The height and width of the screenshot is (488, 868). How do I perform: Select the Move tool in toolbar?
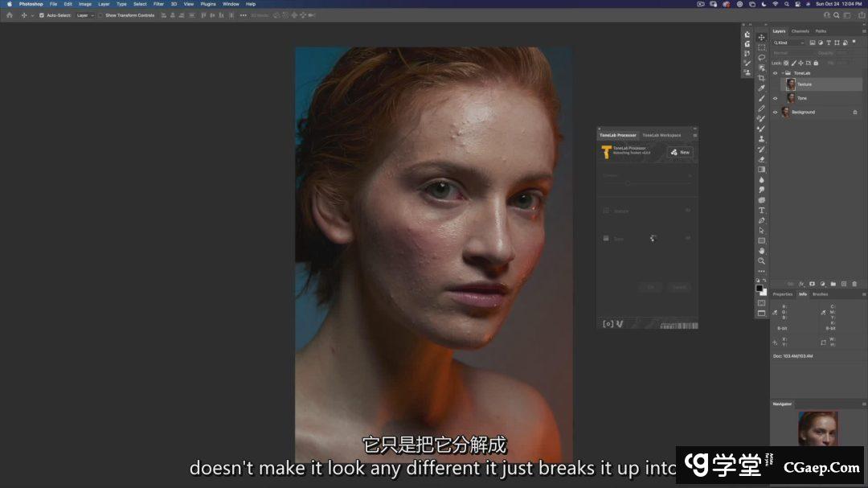click(x=761, y=37)
